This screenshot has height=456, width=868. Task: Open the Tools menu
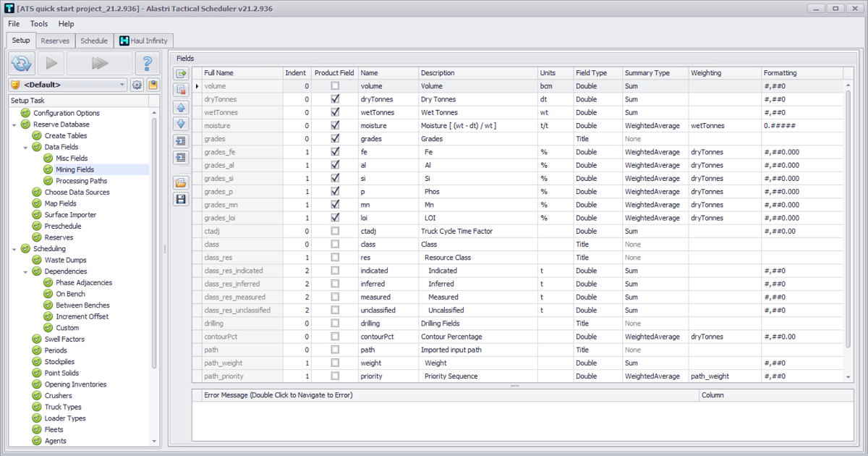(39, 24)
